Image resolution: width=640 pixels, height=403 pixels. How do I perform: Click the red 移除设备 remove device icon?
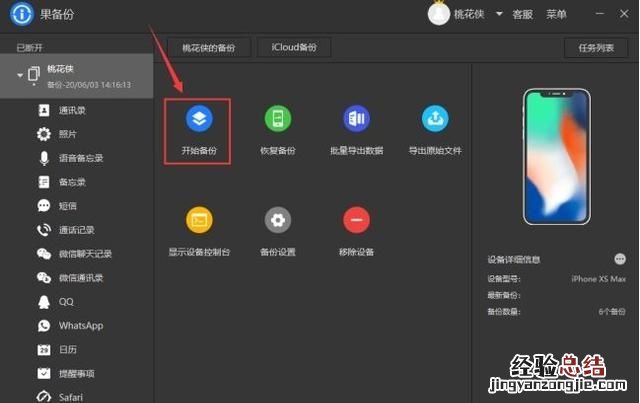pos(356,220)
